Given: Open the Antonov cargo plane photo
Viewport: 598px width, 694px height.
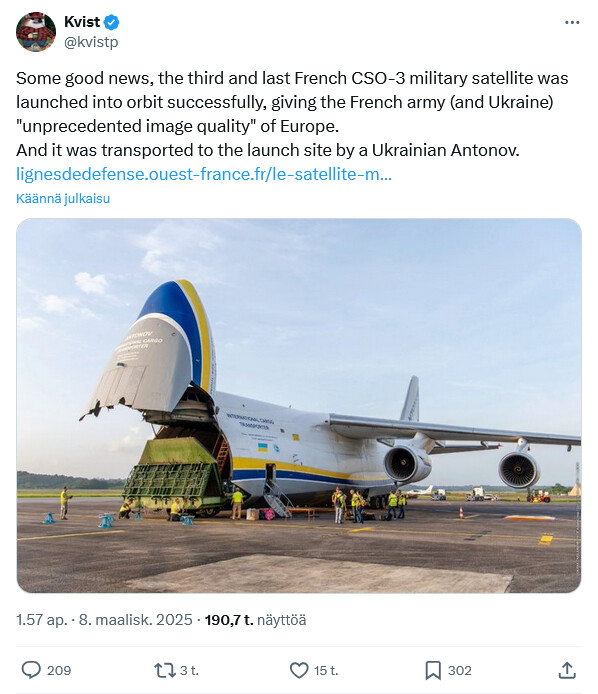Looking at the screenshot, I should tap(299, 405).
